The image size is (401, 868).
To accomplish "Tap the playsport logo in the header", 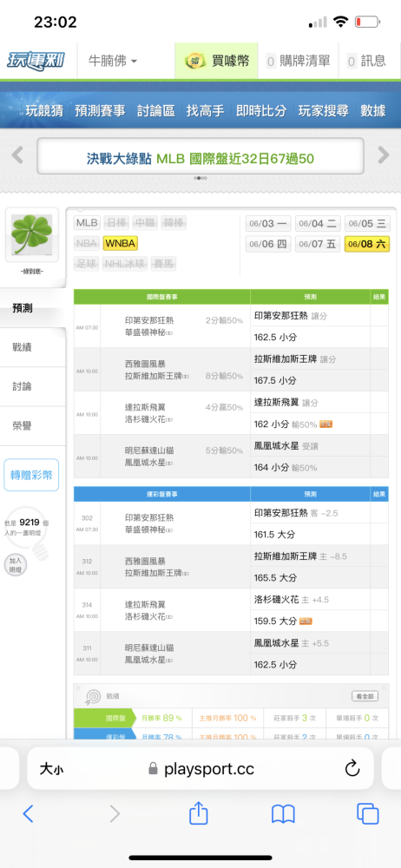I will pyautogui.click(x=36, y=60).
